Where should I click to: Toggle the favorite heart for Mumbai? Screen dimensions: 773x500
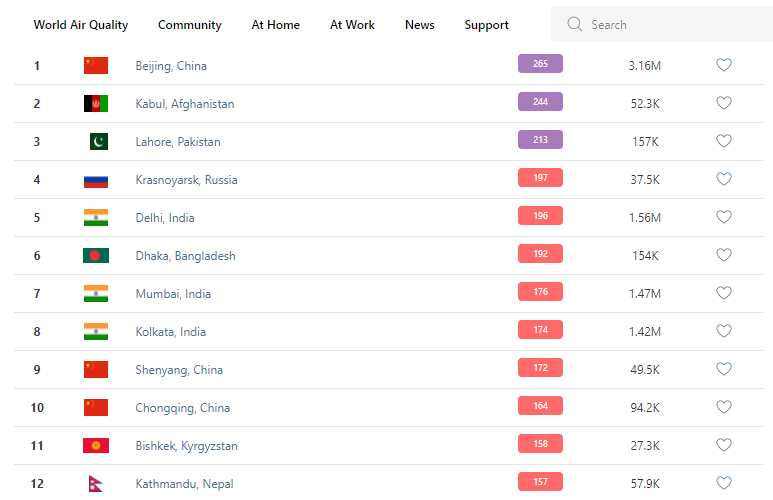tap(724, 294)
